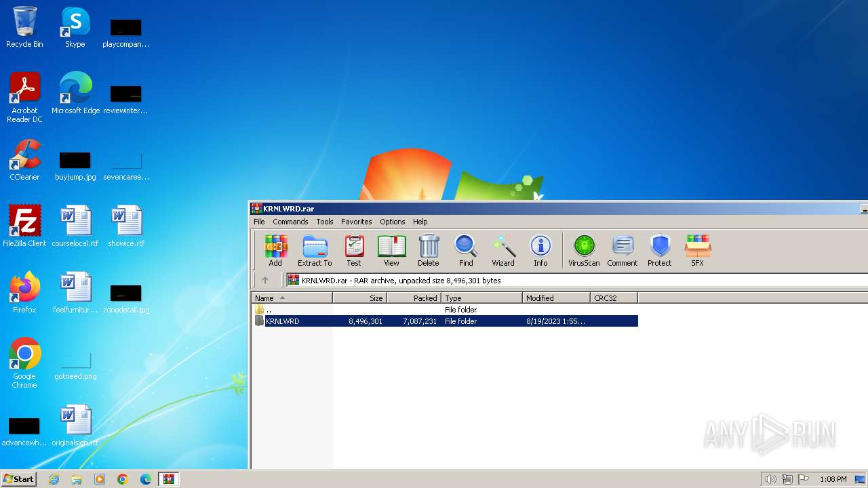Select the reviewinter... desktop file
Viewport: 868px width, 488px height.
(x=126, y=100)
